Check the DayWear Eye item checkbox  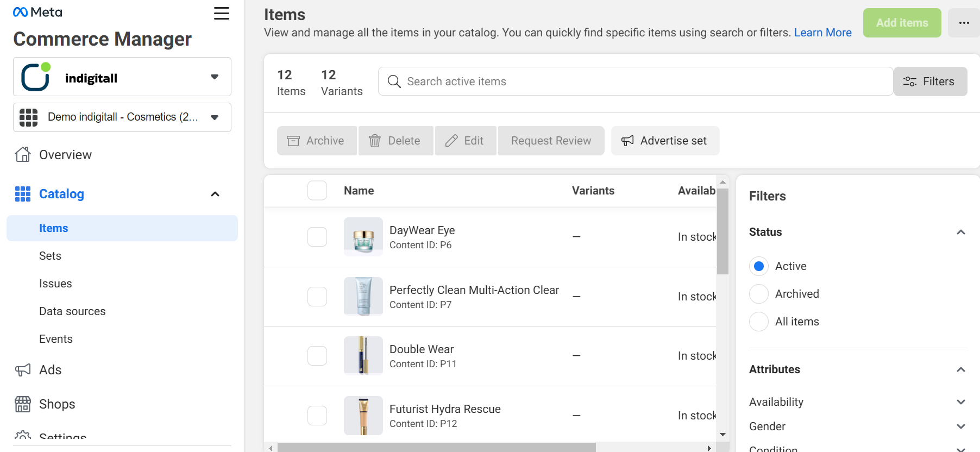tap(317, 237)
